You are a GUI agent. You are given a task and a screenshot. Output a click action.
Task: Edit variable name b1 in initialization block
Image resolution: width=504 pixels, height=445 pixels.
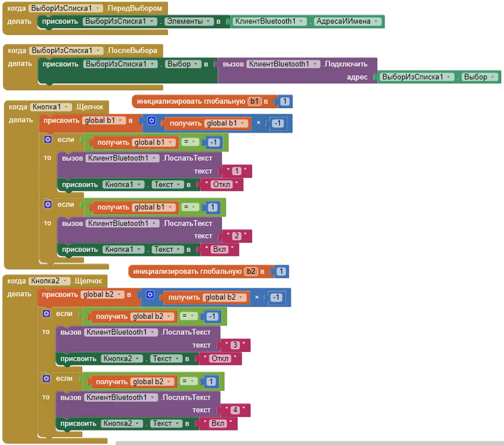pyautogui.click(x=255, y=102)
